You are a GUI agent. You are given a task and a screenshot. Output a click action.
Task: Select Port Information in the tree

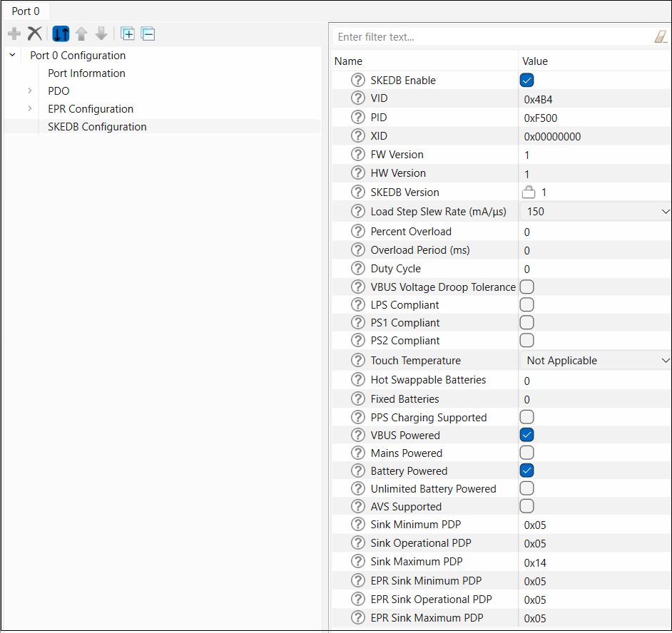point(86,73)
